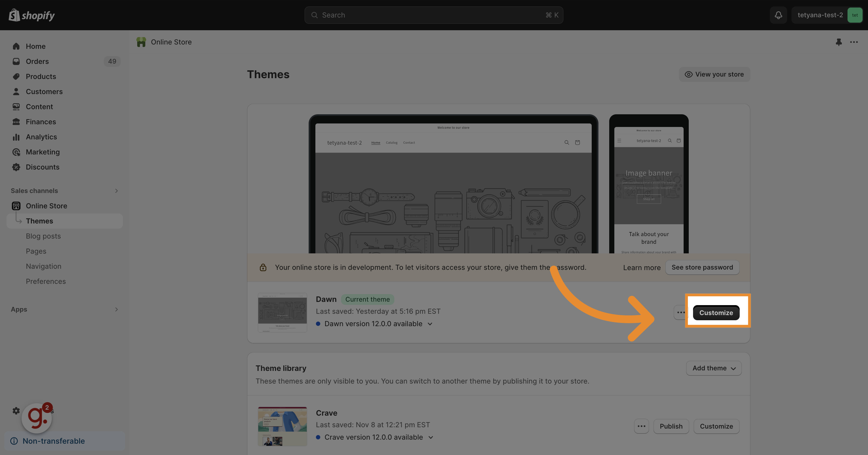
Task: Open the page more-actions ellipsis
Action: (854, 42)
